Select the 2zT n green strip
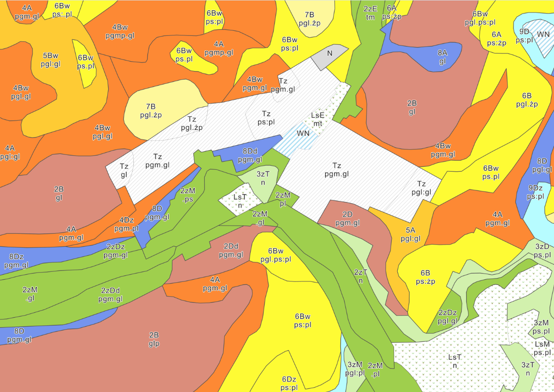 click(360, 276)
